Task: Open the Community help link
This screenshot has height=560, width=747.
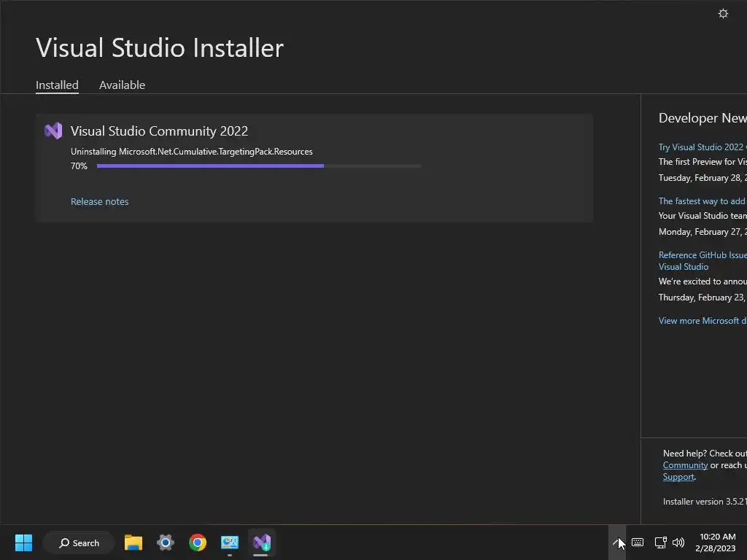Action: click(x=685, y=465)
